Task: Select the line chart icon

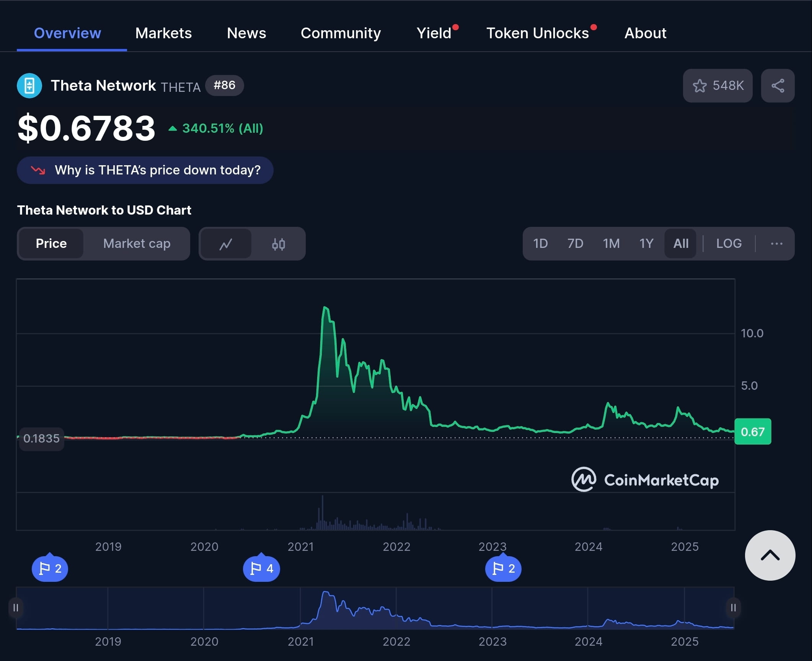Action: (x=226, y=244)
